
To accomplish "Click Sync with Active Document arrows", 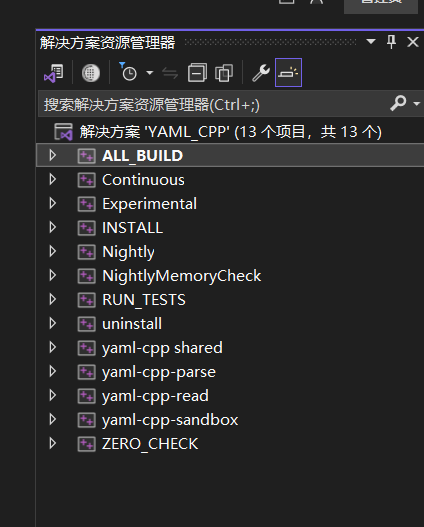I will pyautogui.click(x=170, y=73).
